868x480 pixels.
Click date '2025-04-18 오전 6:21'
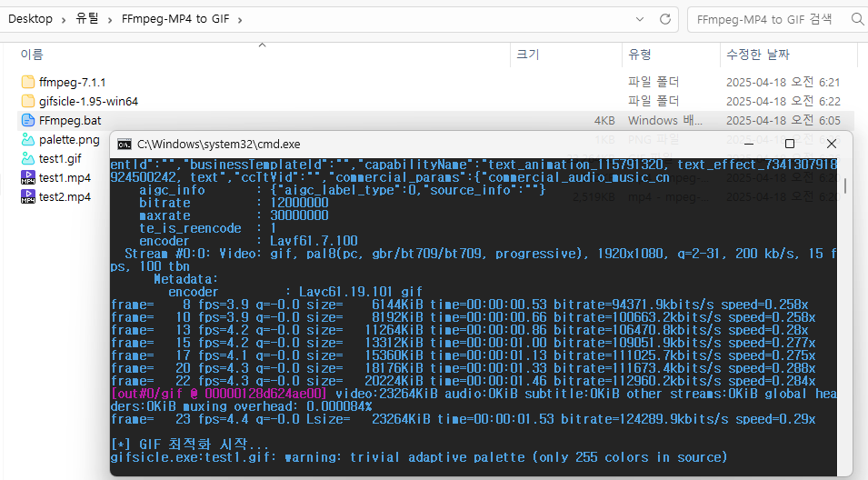[x=783, y=82]
